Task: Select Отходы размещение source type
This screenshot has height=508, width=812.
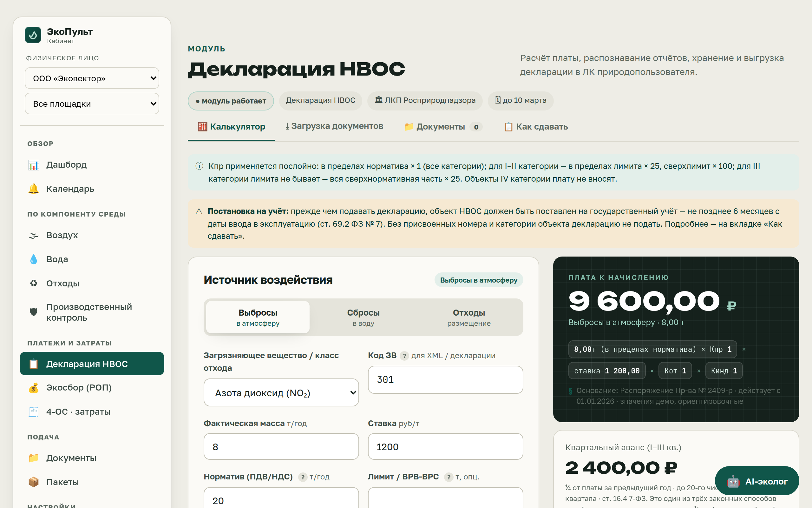Action: point(469,317)
